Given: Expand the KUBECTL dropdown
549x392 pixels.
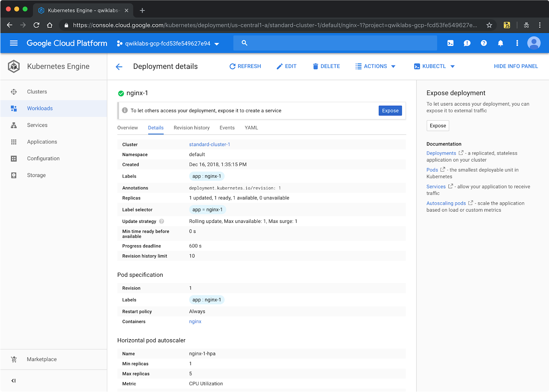Looking at the screenshot, I should click(x=434, y=67).
